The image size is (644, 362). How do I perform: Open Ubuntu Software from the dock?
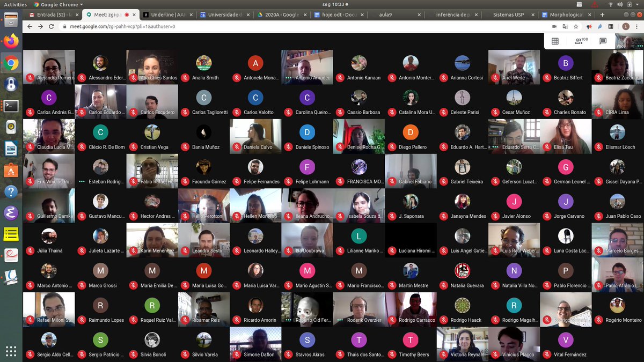tap(11, 170)
